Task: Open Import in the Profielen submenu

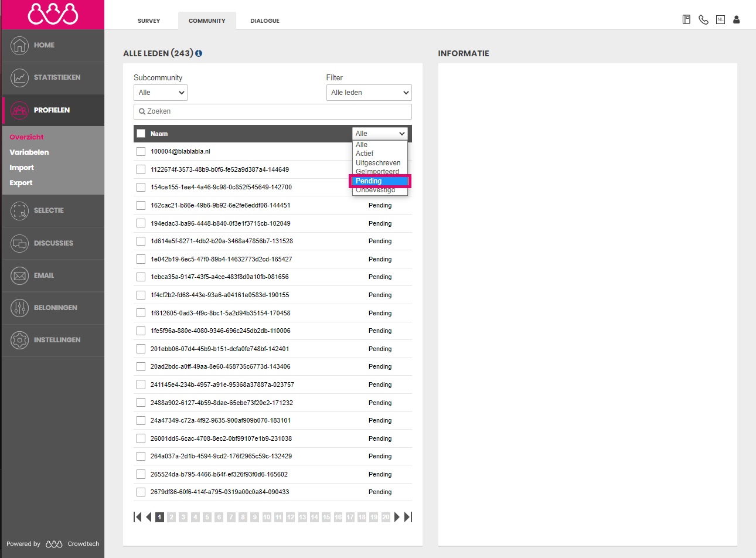Action: click(x=22, y=168)
